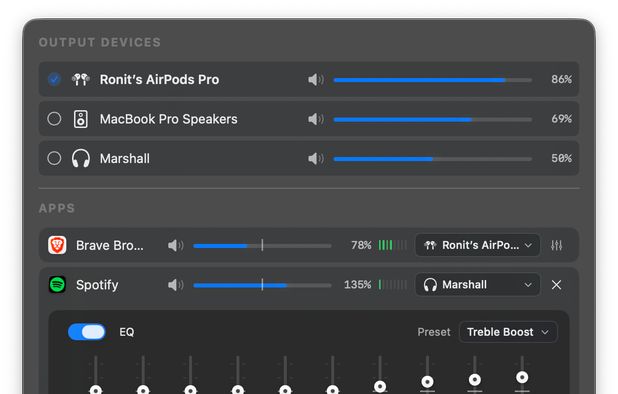
Task: Mute Ronit's AirPods Pro speaker icon
Action: click(x=316, y=80)
